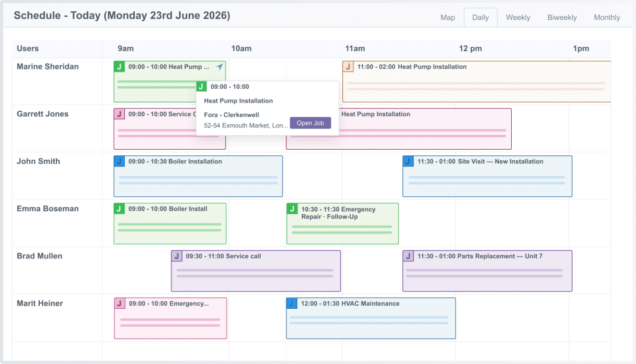Click the 52-54 Exmouth Market address in popup
Screen dimensions: 636x364
246,125
